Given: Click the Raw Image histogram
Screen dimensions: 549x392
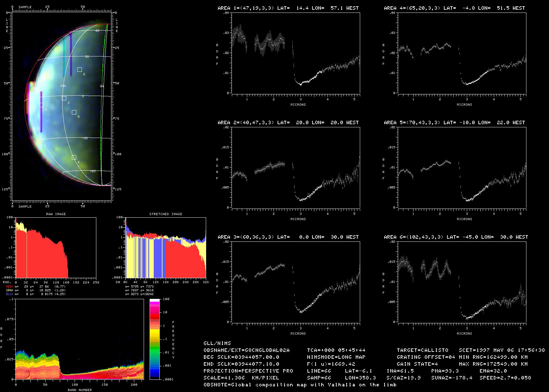Looking at the screenshot, I should tap(56, 247).
